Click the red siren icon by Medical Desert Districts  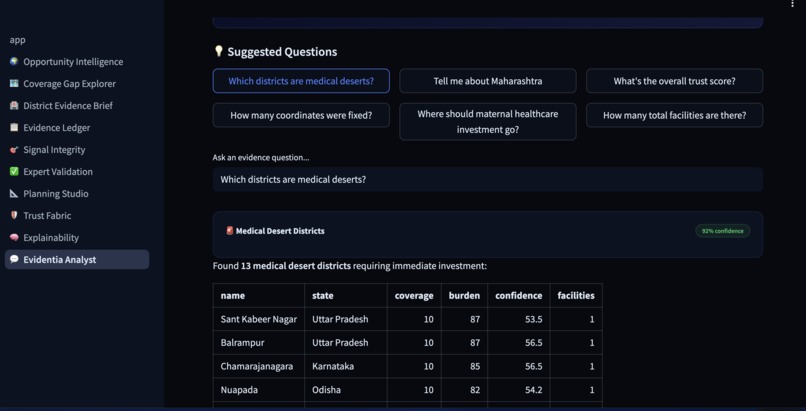coord(230,231)
